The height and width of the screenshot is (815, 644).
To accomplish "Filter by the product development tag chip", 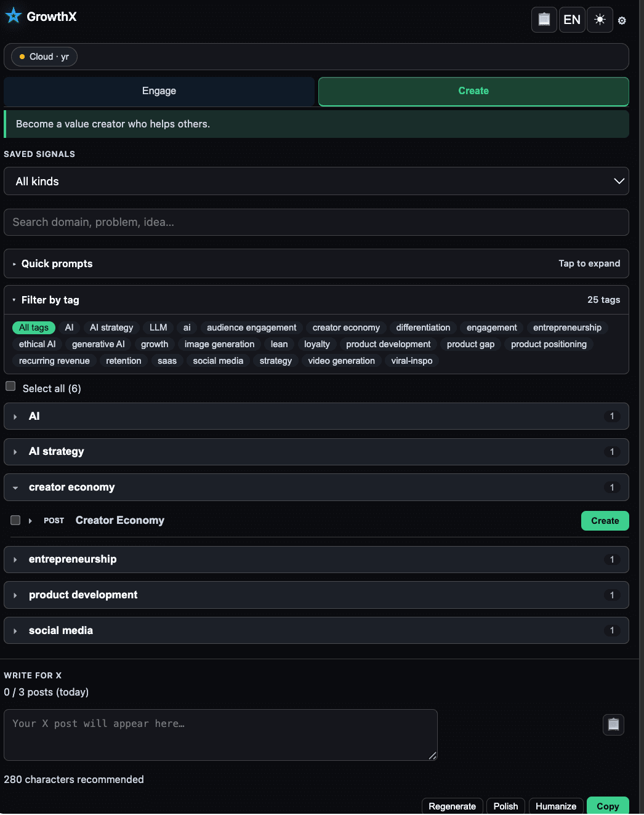I will point(388,344).
